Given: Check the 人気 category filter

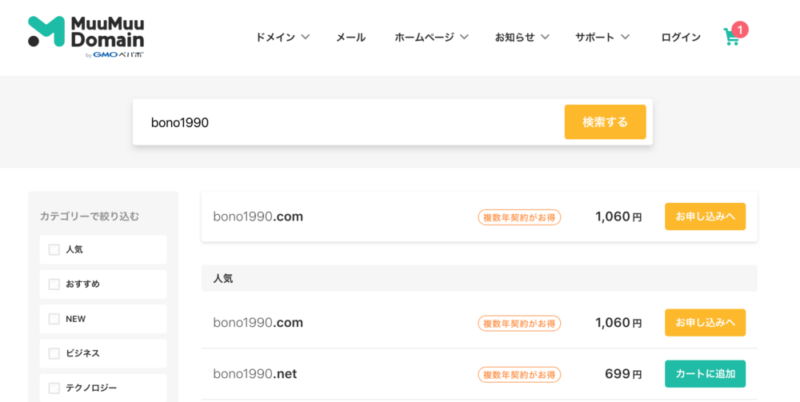Looking at the screenshot, I should (x=54, y=249).
